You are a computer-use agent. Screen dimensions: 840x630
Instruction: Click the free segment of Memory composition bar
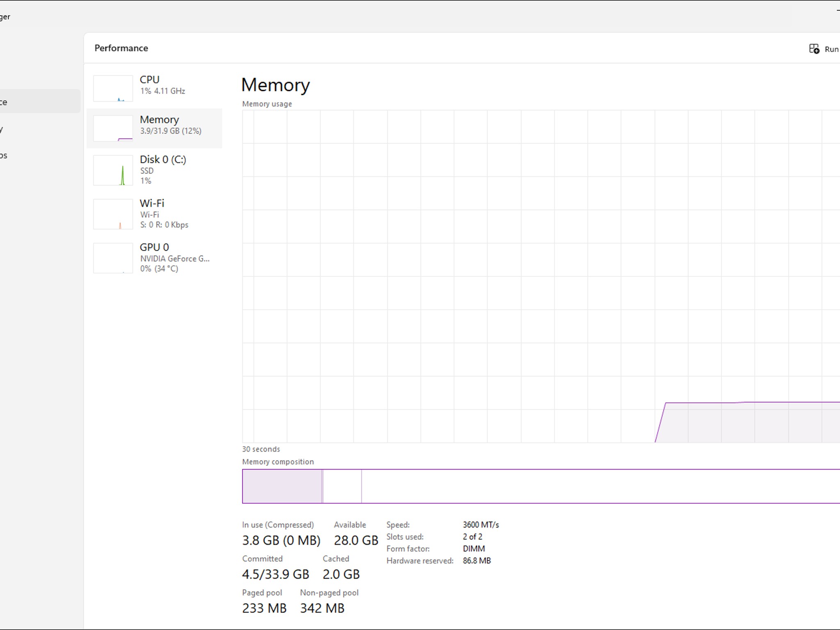[600, 486]
